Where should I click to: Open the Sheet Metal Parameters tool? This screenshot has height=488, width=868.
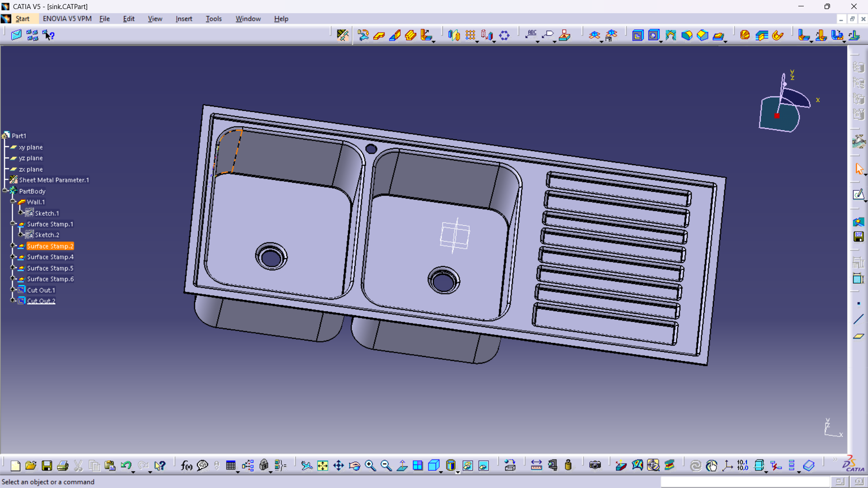(342, 35)
